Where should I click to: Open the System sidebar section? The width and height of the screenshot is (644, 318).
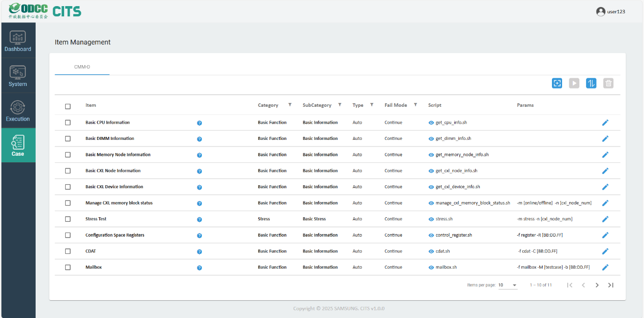18,76
